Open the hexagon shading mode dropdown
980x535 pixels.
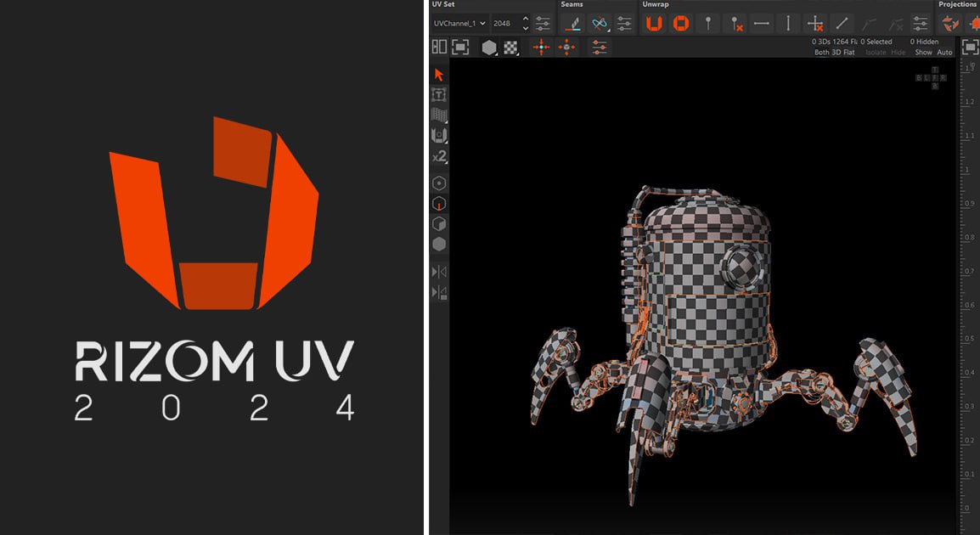[x=489, y=48]
